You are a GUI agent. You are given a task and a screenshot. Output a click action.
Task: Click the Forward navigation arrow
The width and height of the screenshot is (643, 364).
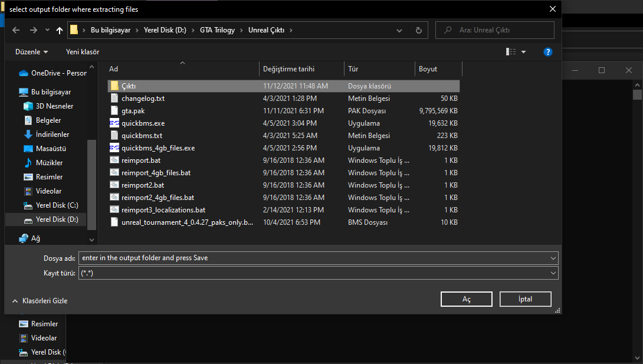coord(34,30)
